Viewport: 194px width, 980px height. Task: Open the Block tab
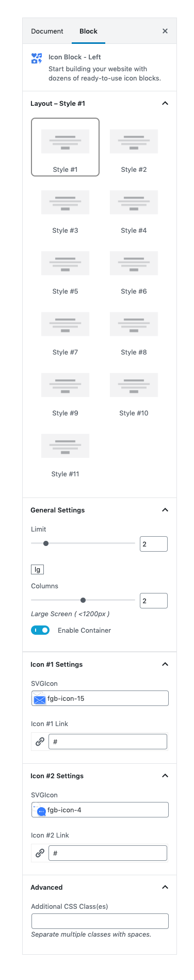point(88,31)
